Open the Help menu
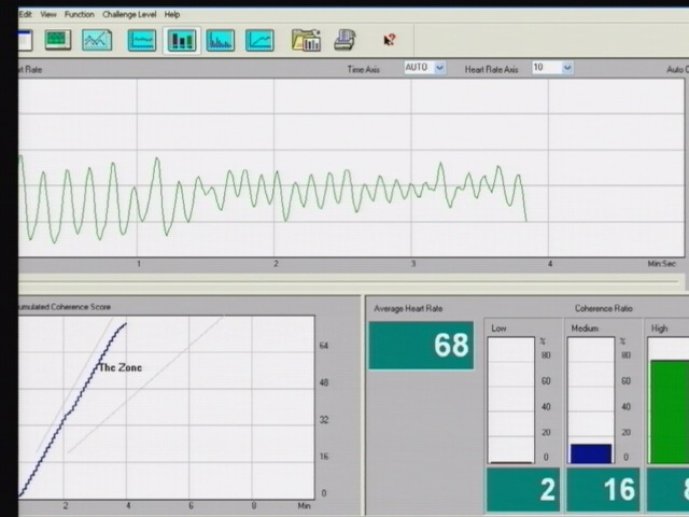Screen dimensions: 689x517 tap(172, 14)
